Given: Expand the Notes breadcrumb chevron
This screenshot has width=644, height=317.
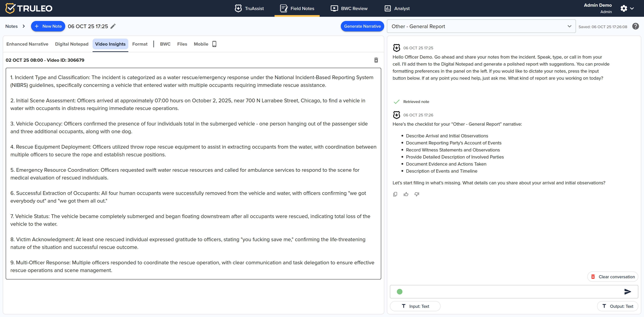Looking at the screenshot, I should (x=24, y=26).
